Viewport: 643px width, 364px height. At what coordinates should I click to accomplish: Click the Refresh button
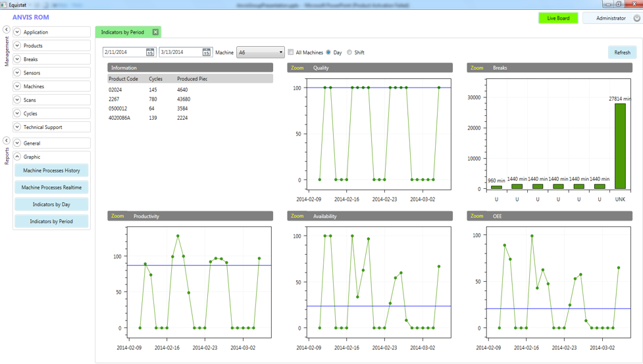pyautogui.click(x=622, y=52)
